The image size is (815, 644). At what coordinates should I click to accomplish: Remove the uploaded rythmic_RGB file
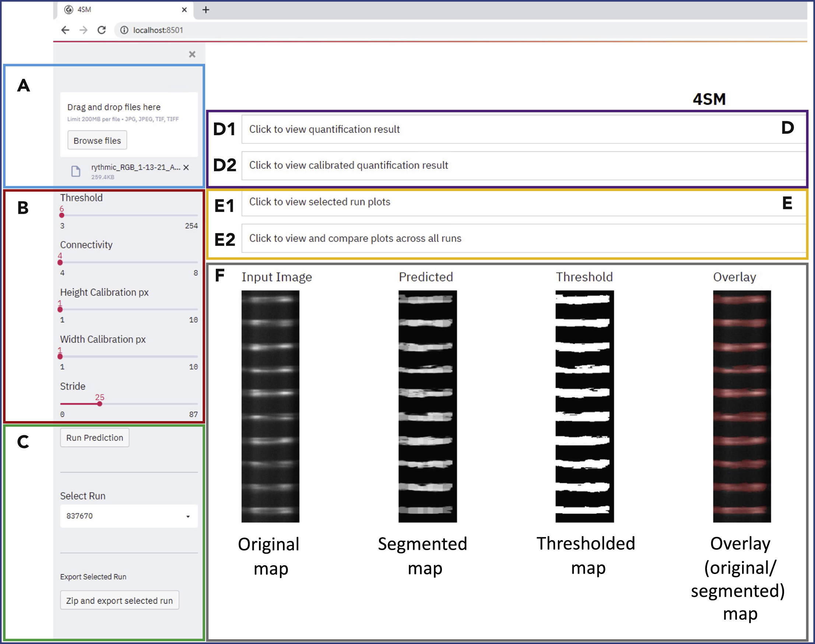[x=186, y=167]
